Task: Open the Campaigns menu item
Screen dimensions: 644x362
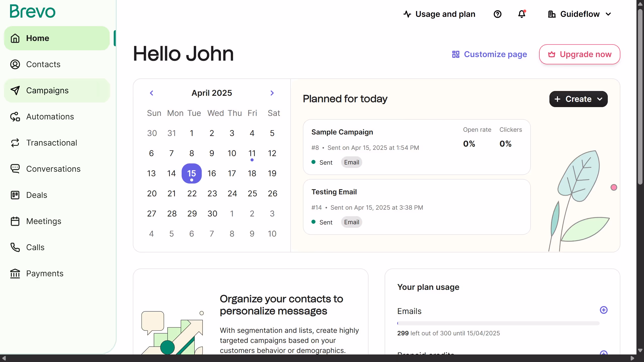Action: point(47,90)
